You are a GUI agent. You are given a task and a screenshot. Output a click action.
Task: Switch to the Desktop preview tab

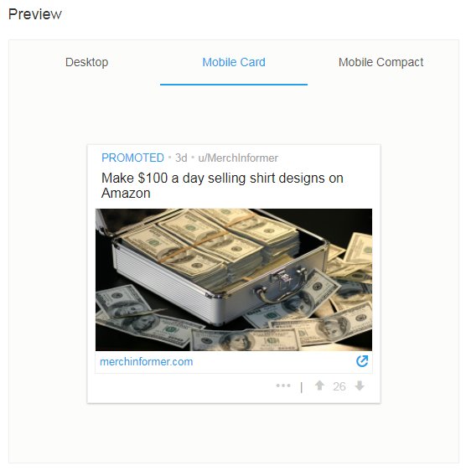pyautogui.click(x=86, y=62)
